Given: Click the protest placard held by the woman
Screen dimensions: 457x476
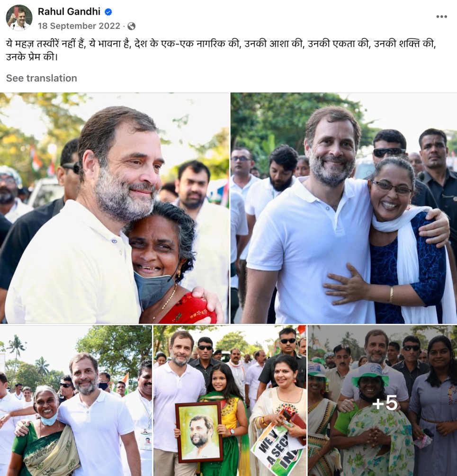Looking at the screenshot, I should (277, 449).
